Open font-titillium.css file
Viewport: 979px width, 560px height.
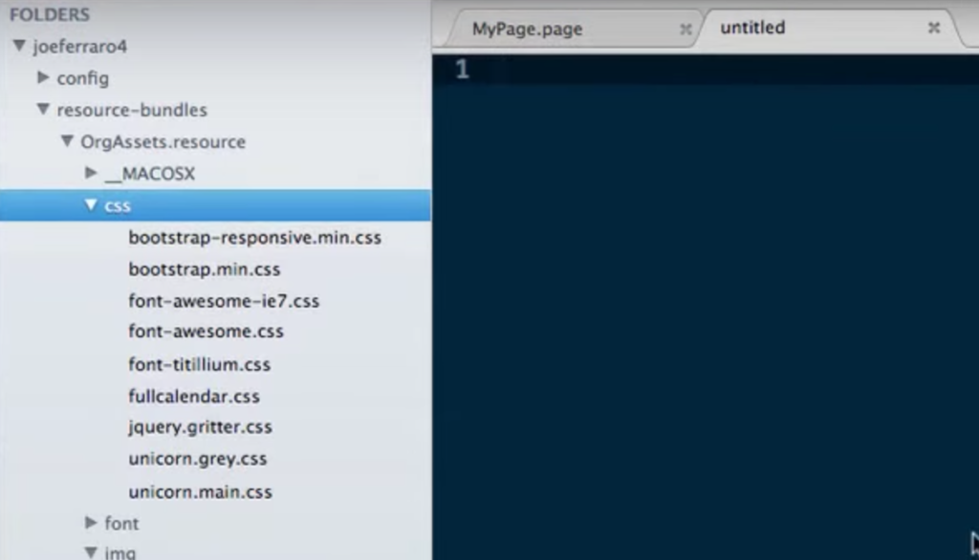pos(199,365)
